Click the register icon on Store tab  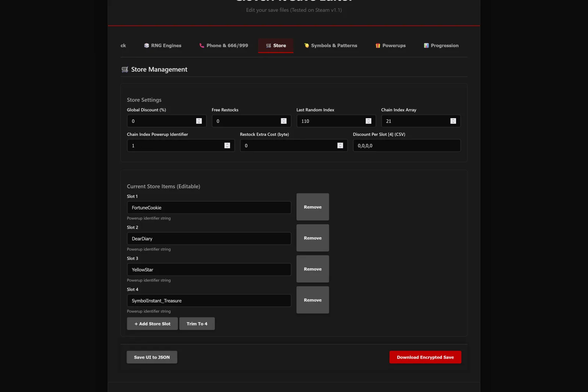pos(269,46)
